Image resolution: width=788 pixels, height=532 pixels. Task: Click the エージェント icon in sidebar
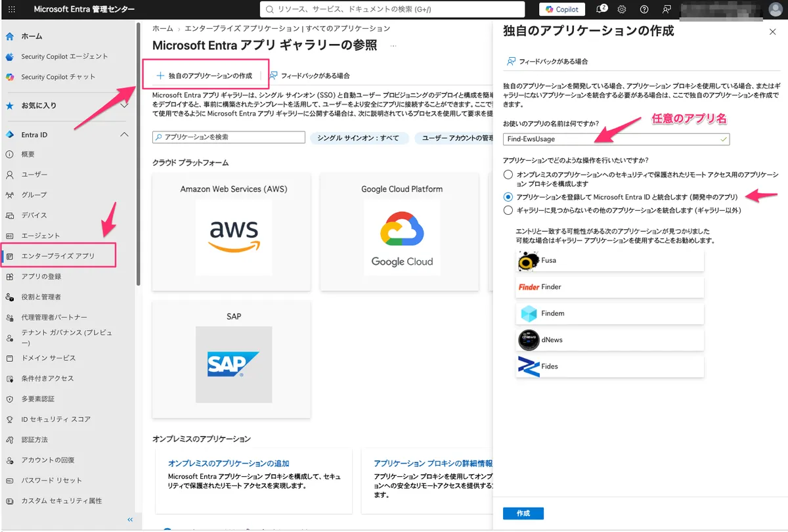click(x=9, y=236)
